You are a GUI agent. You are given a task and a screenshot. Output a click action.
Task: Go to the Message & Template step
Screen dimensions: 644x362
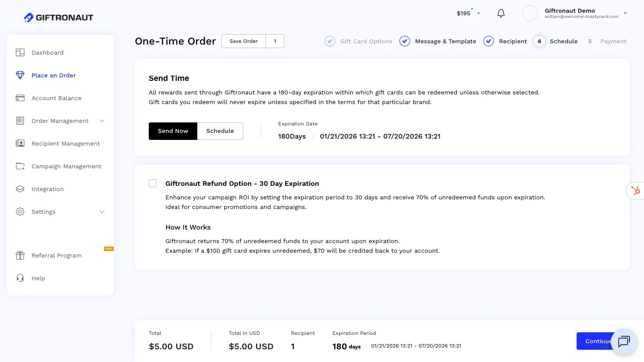pyautogui.click(x=445, y=42)
